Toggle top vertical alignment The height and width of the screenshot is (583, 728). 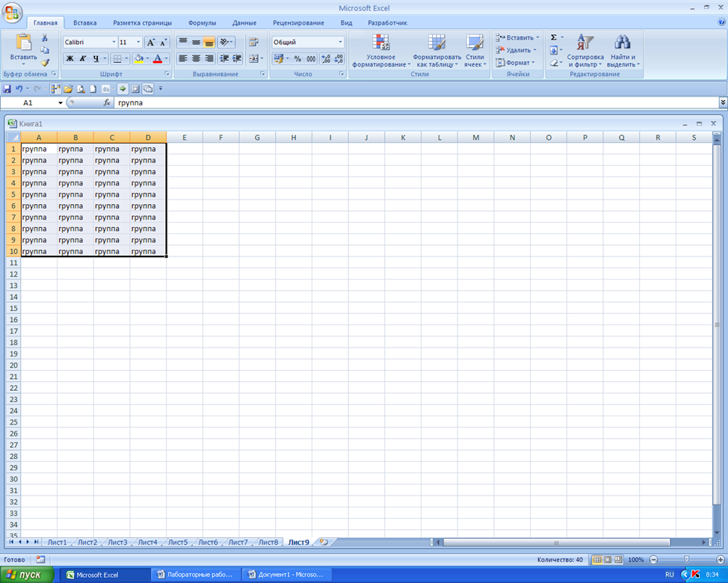[x=183, y=43]
